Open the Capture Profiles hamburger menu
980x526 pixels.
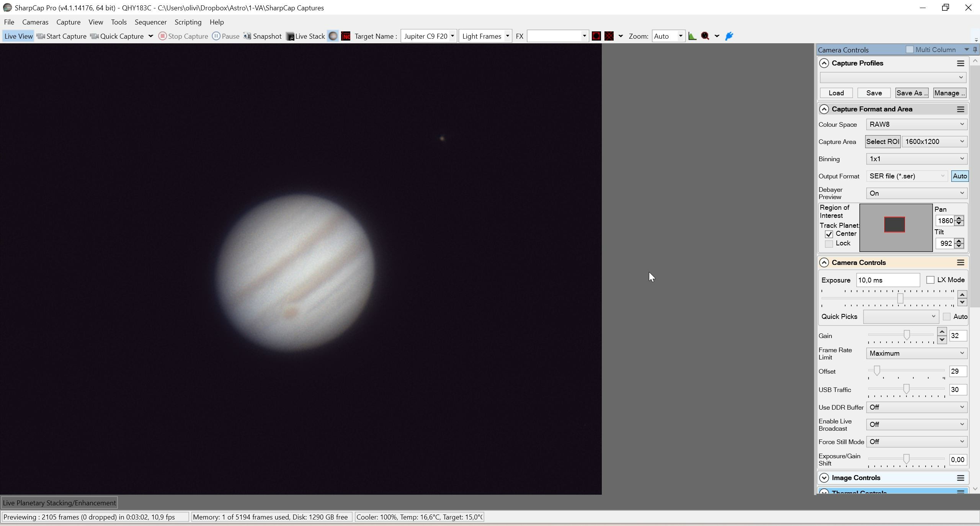(x=960, y=63)
